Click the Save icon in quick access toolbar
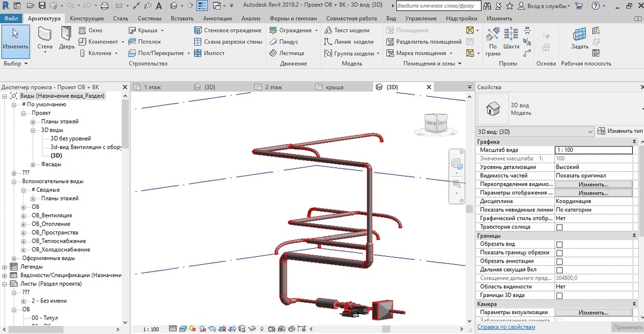Viewport: 644px width, 334px height. pos(41,6)
